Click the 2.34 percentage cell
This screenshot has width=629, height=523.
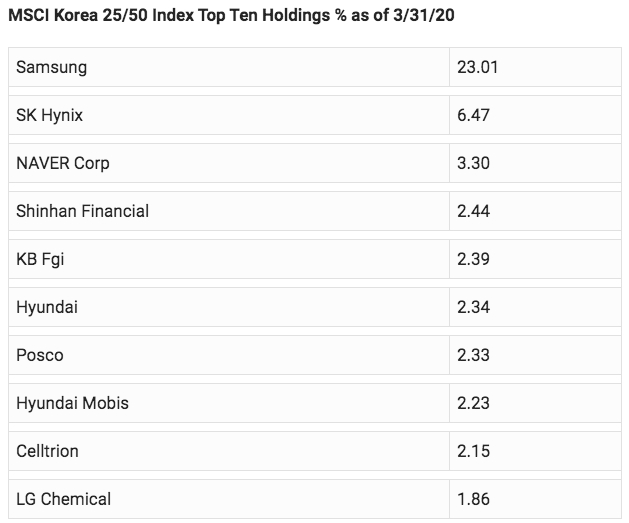pos(473,307)
